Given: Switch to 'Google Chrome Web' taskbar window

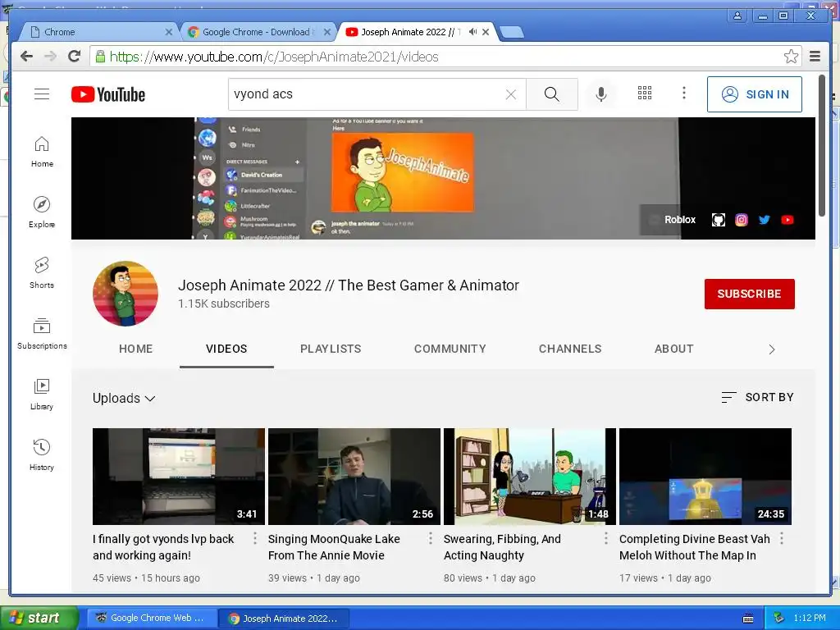Looking at the screenshot, I should pyautogui.click(x=151, y=618).
